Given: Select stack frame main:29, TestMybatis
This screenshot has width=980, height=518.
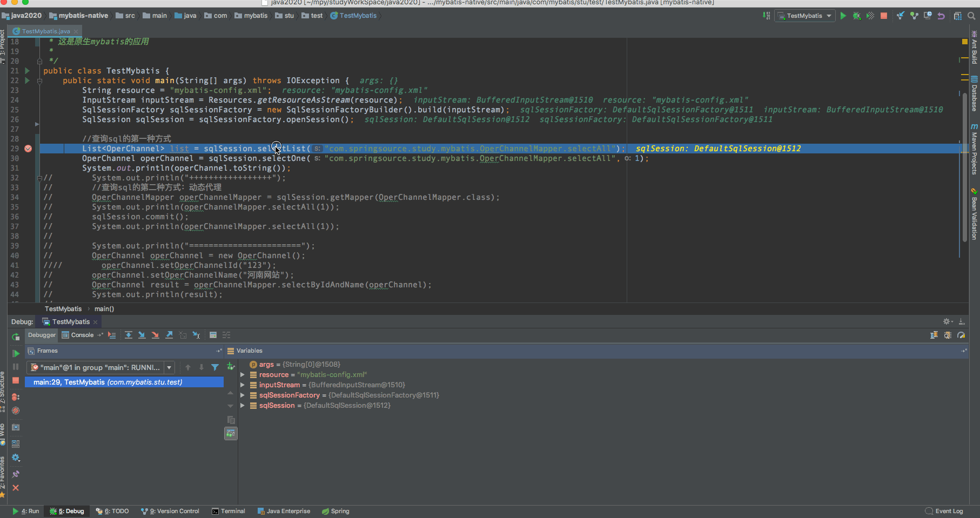Looking at the screenshot, I should pyautogui.click(x=124, y=382).
